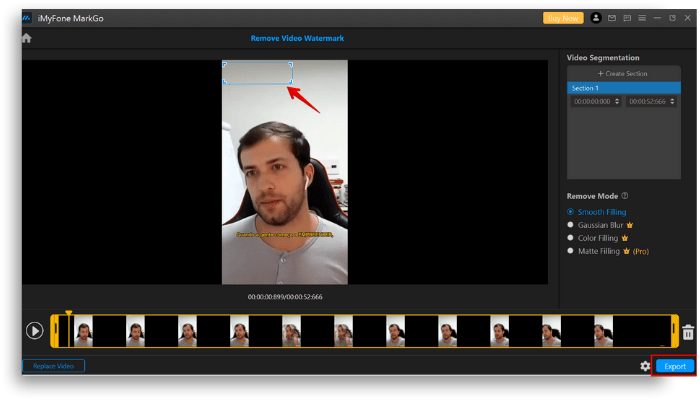Open the user account profile icon
The height and width of the screenshot is (400, 700).
tap(596, 18)
